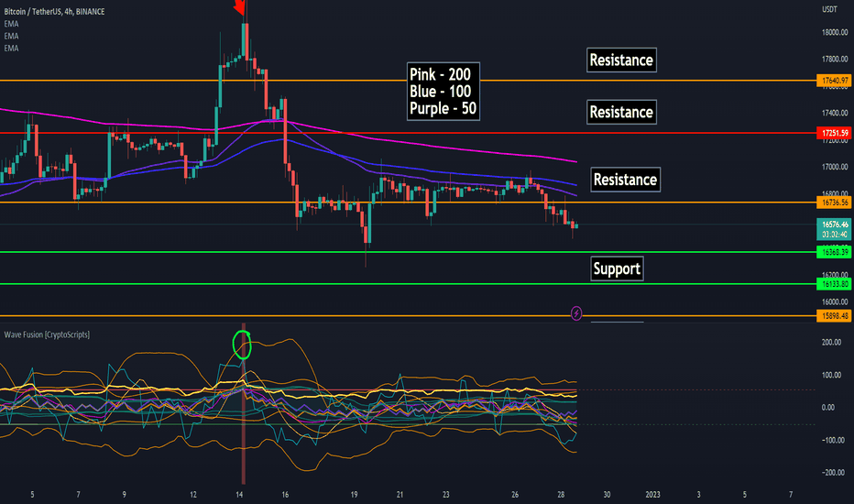Click the 17640.97 orange price label
The image size is (854, 504).
point(834,81)
